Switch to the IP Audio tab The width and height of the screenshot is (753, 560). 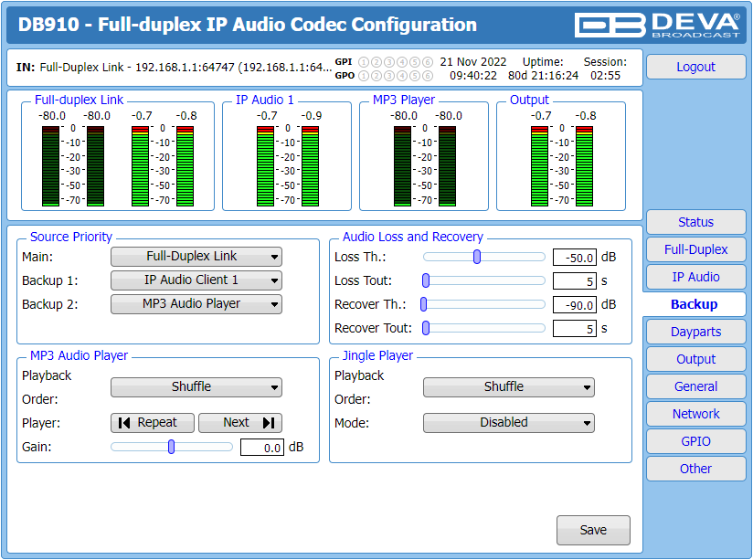(695, 277)
